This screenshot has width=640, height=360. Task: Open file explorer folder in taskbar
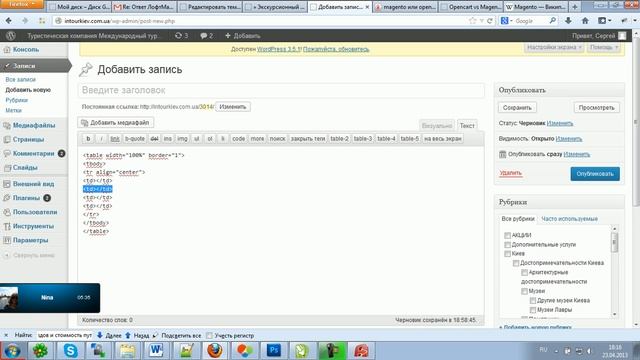coord(127,351)
